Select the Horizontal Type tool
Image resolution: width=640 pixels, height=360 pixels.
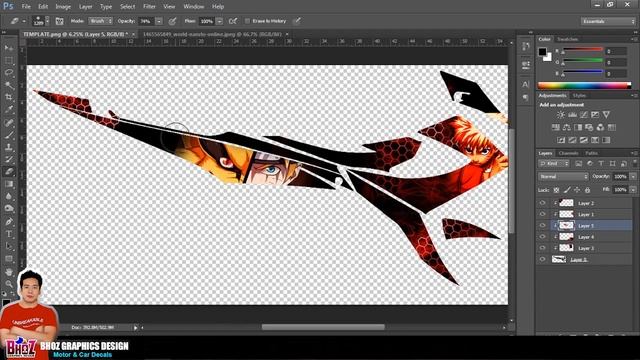click(9, 234)
